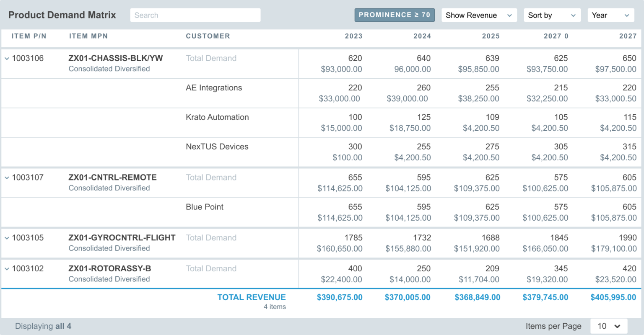Expand item 1003102 using its chevron
Screen dimensions: 644x335
point(7,269)
